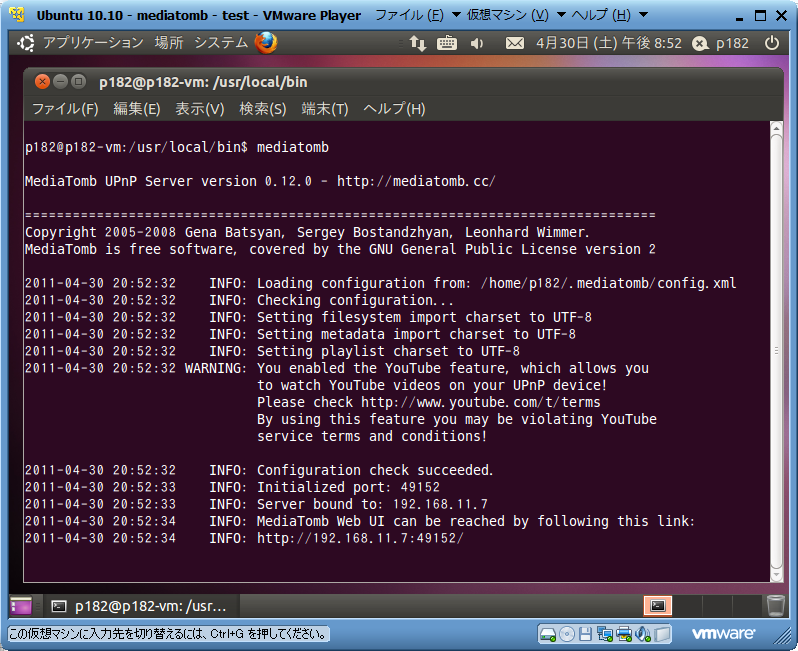Click 'Setting playlist charset to UTF-8' line
The width and height of the screenshot is (798, 651).
[388, 352]
